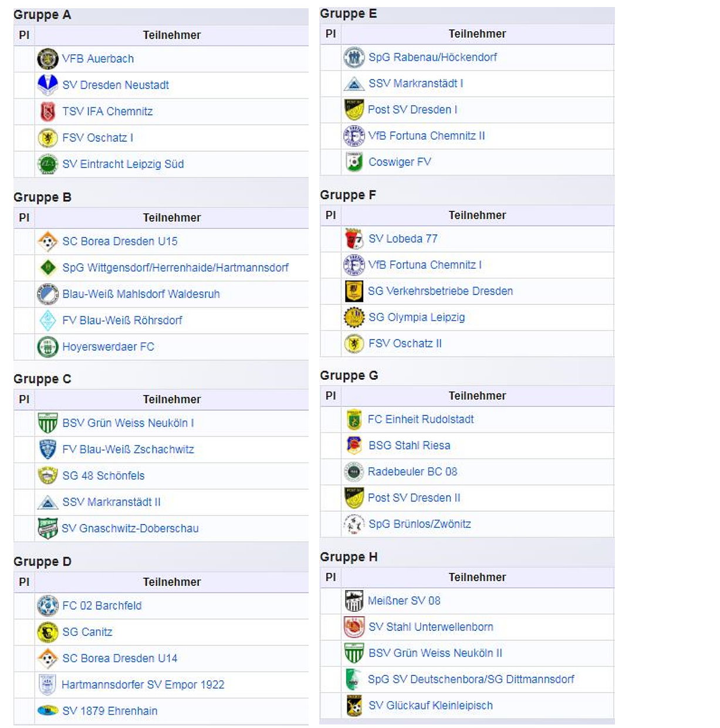
Task: Click the Teilnehmer header in Gruppe A
Action: point(171,35)
